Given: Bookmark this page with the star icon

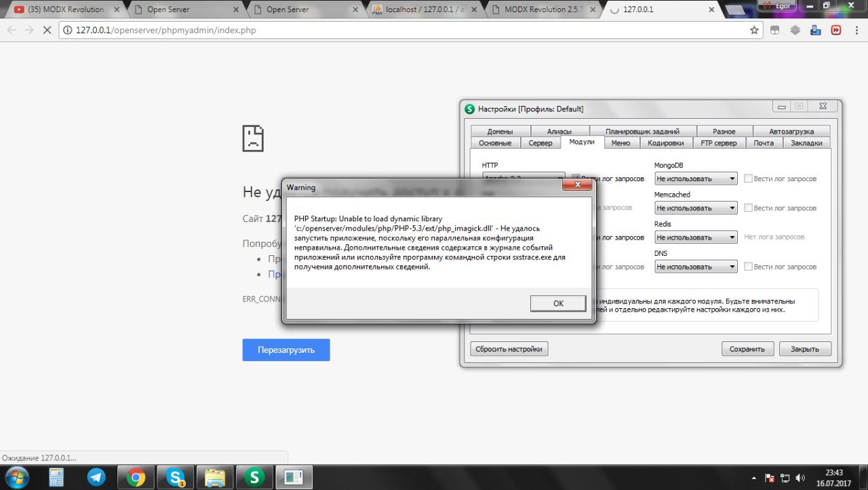Looking at the screenshot, I should 754,30.
